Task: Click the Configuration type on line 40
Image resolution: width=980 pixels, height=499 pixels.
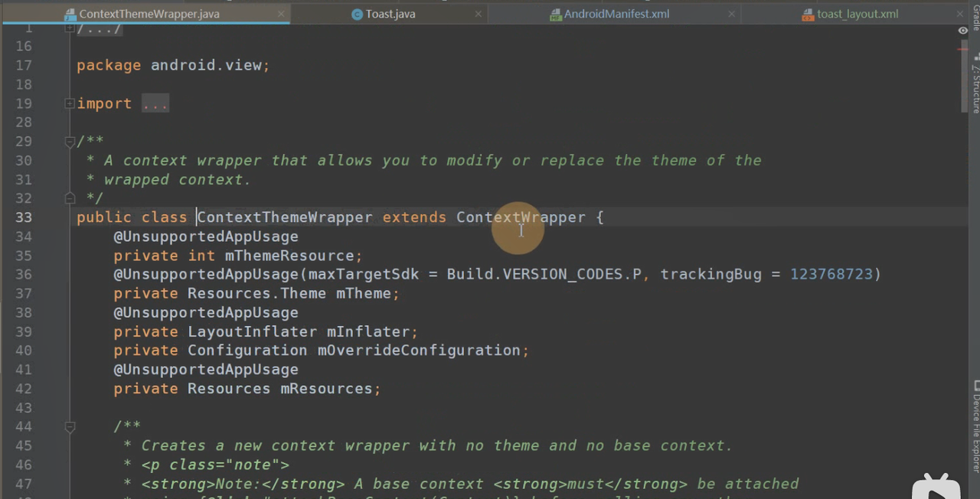Action: [x=247, y=351]
